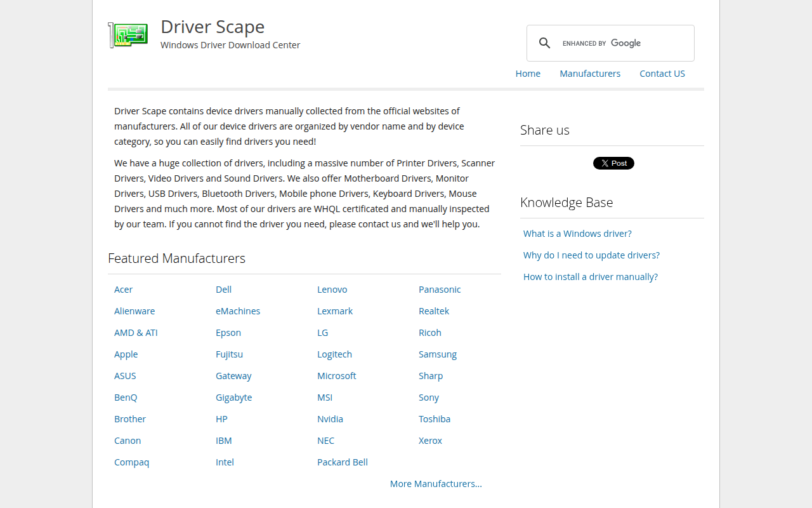Open the Logitech drivers link
The height and width of the screenshot is (508, 812).
(x=334, y=354)
